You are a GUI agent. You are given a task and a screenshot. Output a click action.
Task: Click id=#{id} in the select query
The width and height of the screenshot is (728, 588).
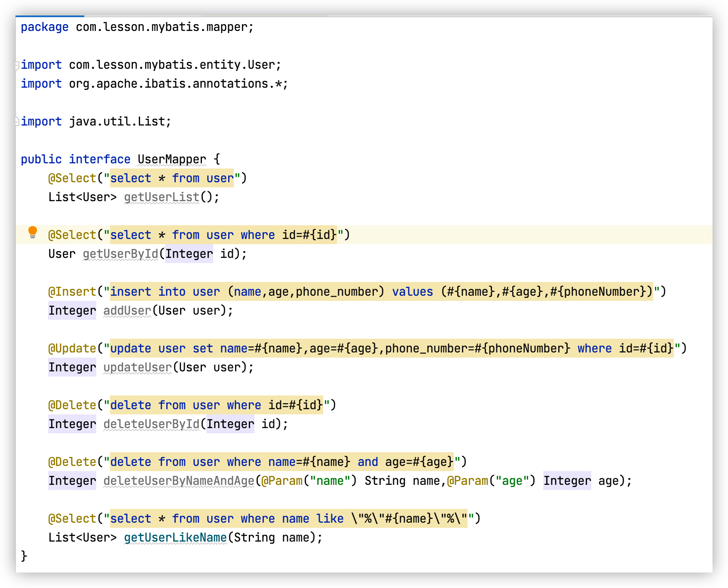[x=309, y=235]
